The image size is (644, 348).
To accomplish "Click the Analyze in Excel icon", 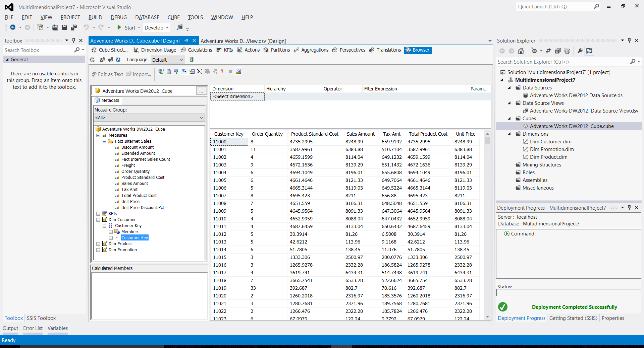I will point(191,60).
